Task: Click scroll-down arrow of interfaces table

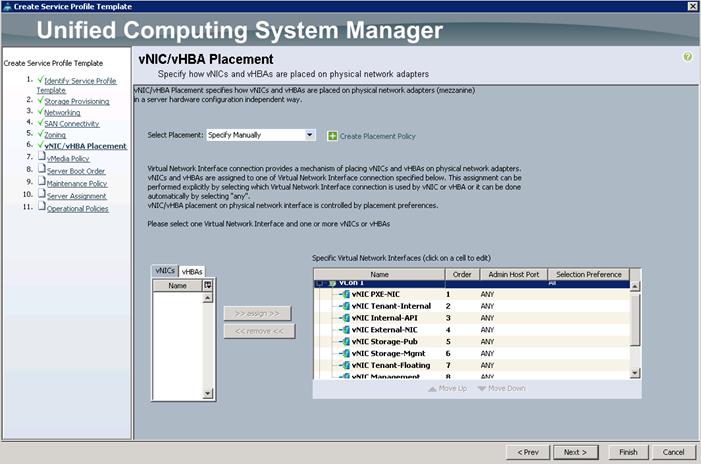Action: click(x=635, y=373)
